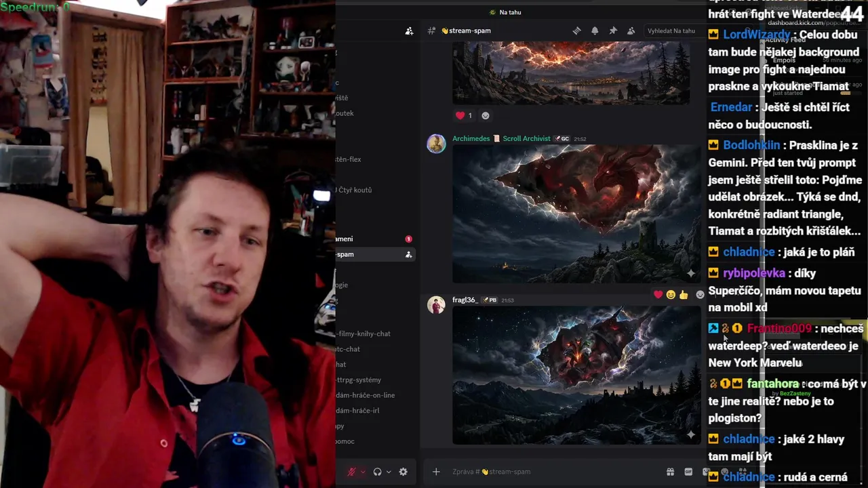Click fantahora's name in stream chat

click(773, 384)
